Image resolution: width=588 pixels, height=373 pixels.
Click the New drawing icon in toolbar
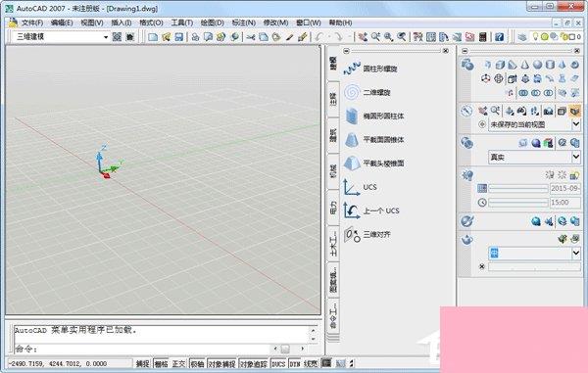[153, 36]
